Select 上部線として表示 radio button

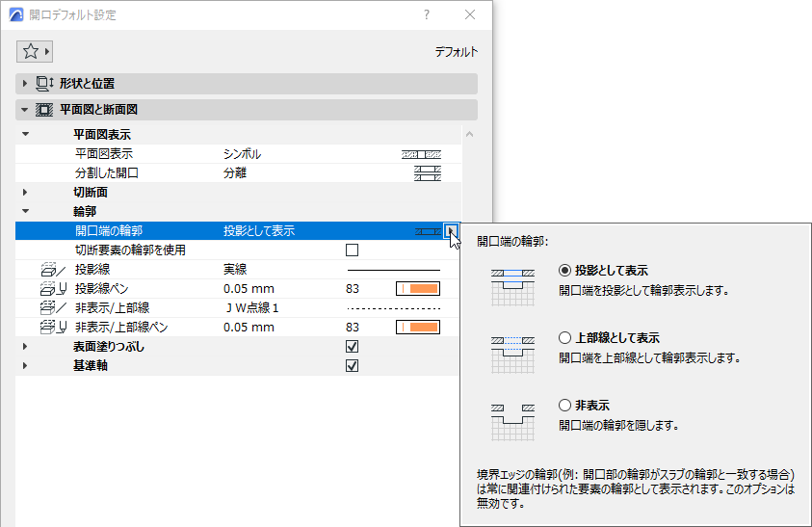(x=565, y=338)
